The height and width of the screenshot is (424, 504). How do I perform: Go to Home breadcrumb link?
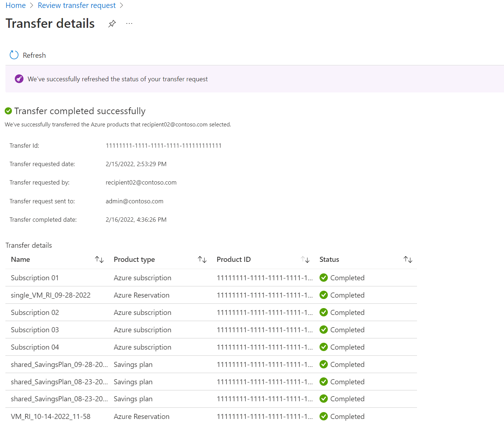16,5
